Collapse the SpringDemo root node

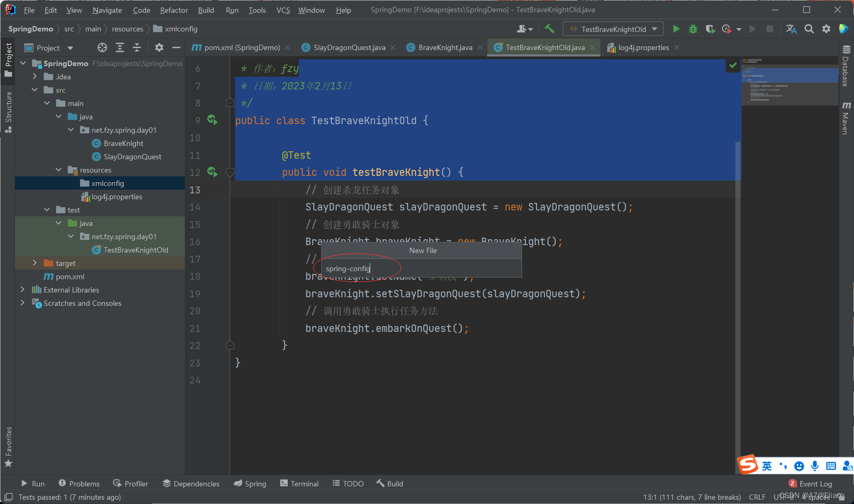[23, 63]
